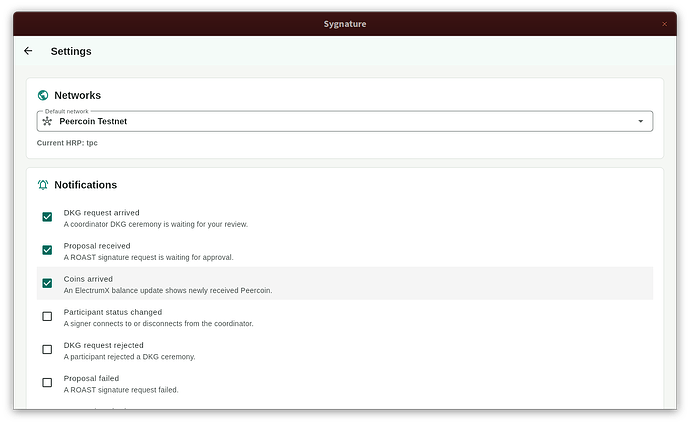
Task: Click the Current HRP: tpc text
Action: (x=67, y=143)
